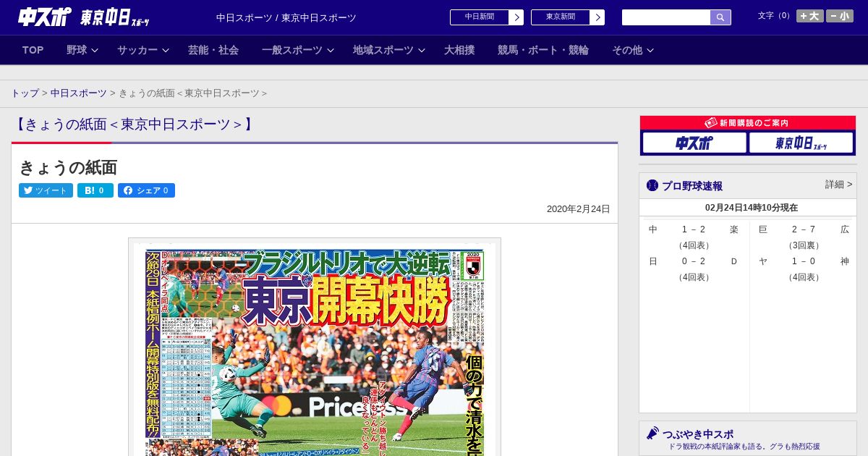The image size is (868, 456).
Task: Open the 競馬・ボート・競輪 menu item
Action: coord(543,50)
